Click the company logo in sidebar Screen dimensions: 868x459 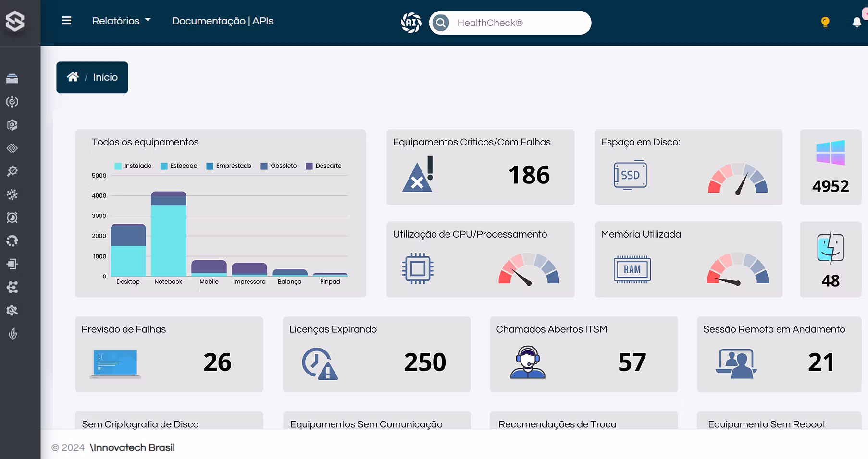[x=15, y=22]
